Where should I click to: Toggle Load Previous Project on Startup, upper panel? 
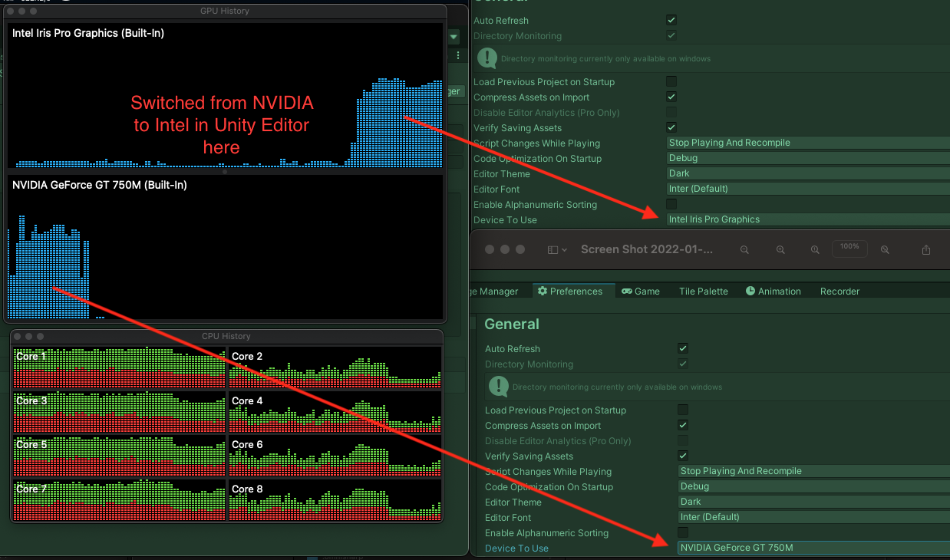pyautogui.click(x=671, y=81)
